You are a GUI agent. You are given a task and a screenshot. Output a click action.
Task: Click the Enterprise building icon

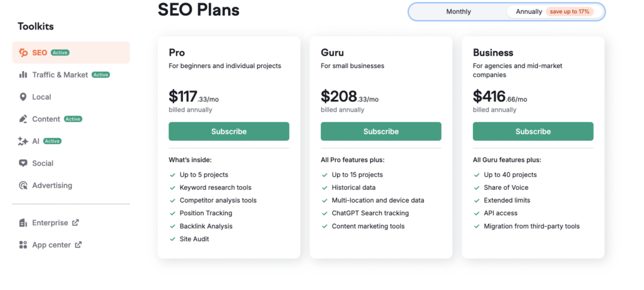23,223
